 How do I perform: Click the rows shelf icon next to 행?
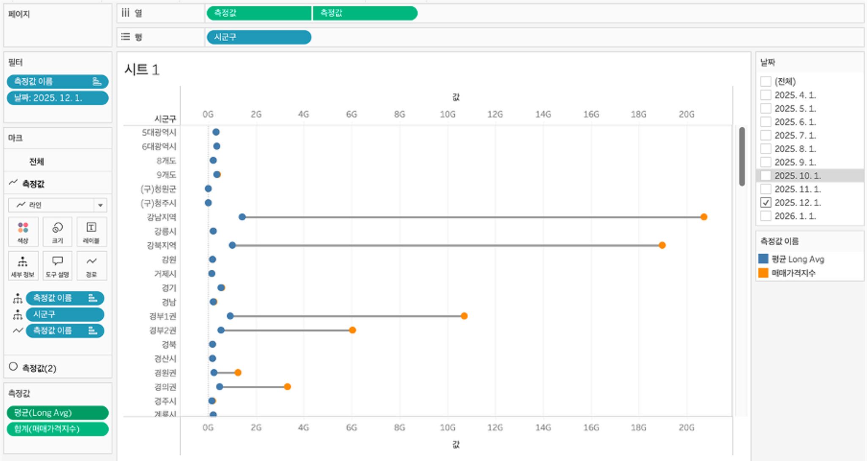125,37
